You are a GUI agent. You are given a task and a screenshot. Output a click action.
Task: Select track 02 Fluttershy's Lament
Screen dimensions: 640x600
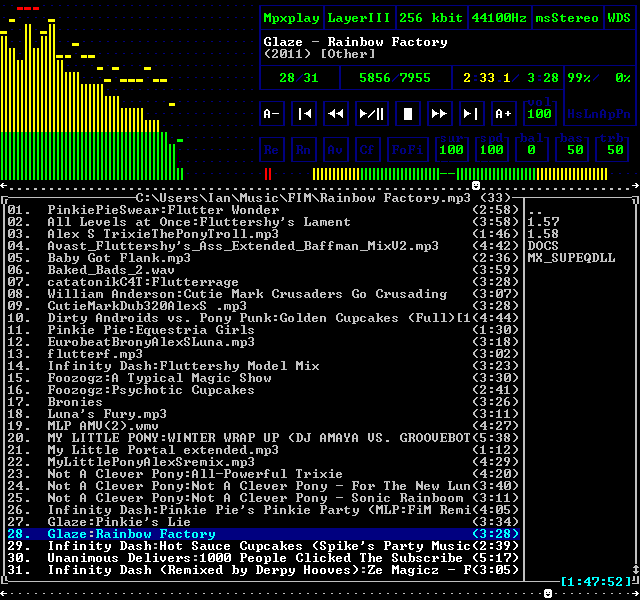pos(263,222)
